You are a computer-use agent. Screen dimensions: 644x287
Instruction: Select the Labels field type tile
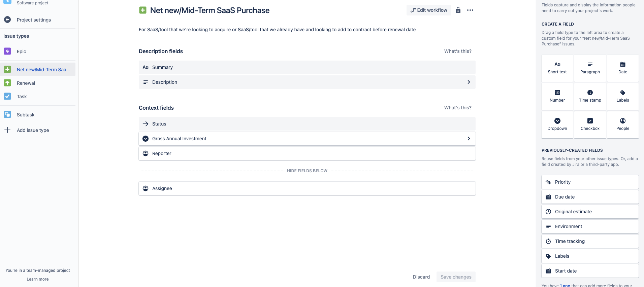(x=623, y=97)
